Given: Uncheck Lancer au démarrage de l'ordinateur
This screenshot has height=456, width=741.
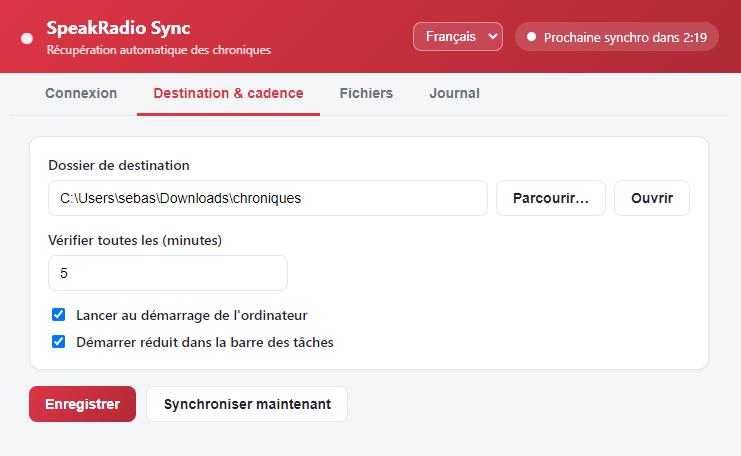Looking at the screenshot, I should point(59,315).
